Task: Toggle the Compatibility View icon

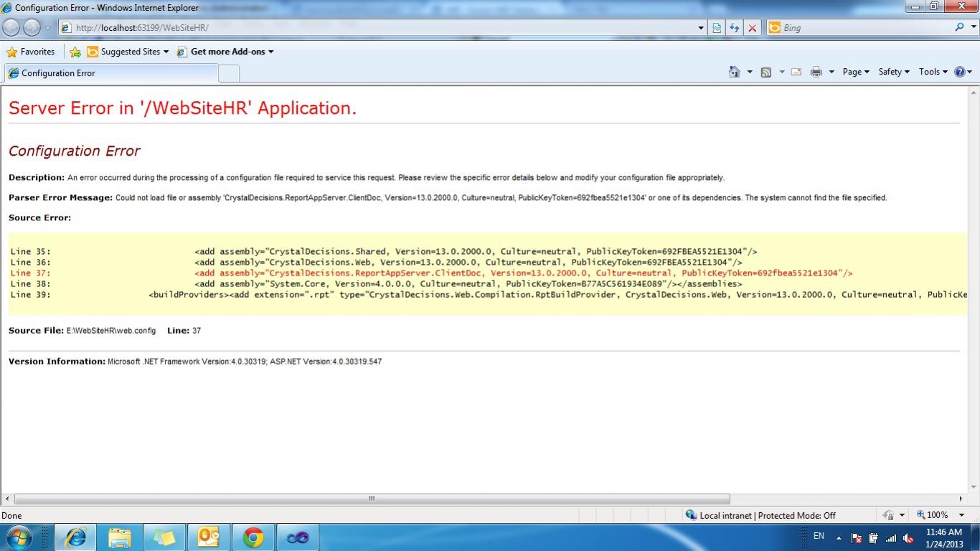Action: pos(717,28)
